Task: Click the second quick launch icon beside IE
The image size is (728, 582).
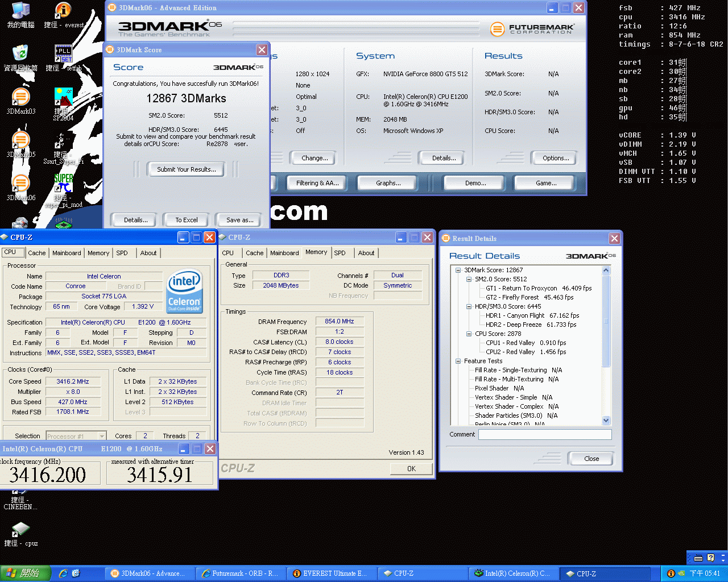Action: click(x=76, y=573)
